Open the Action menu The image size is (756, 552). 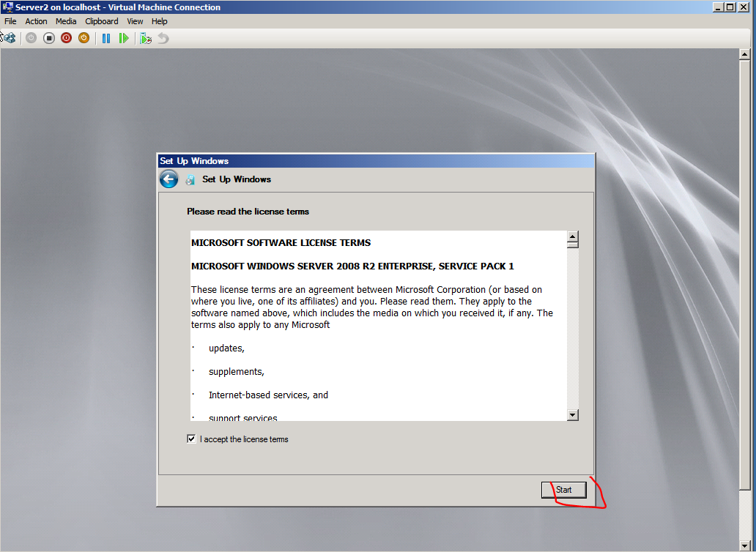36,21
